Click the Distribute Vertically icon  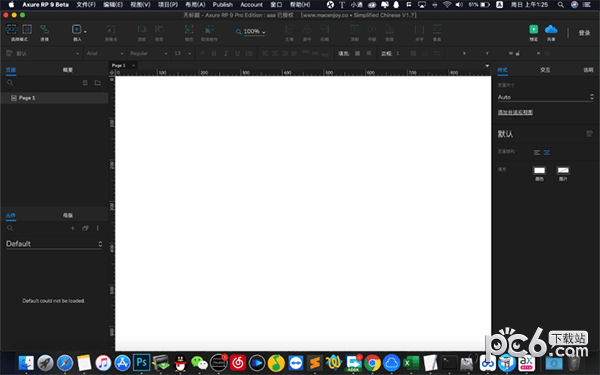[437, 29]
